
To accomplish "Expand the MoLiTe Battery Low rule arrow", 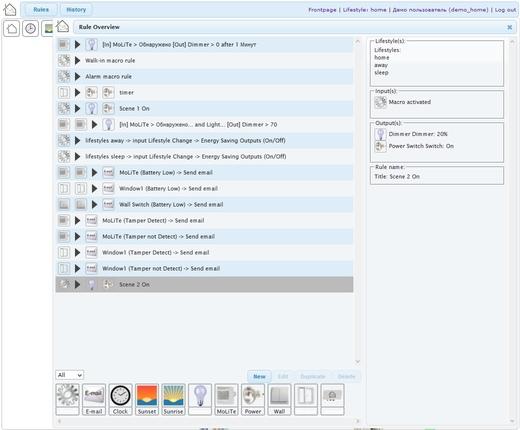I will click(94, 172).
